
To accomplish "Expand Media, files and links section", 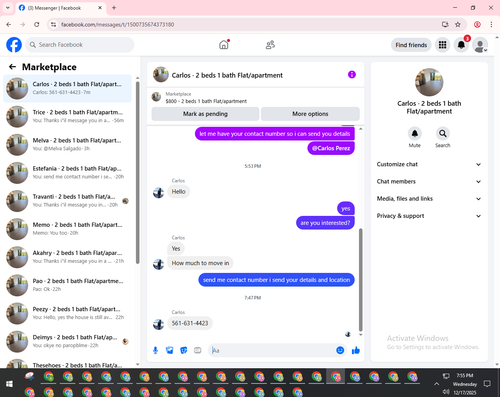I will coord(429,199).
